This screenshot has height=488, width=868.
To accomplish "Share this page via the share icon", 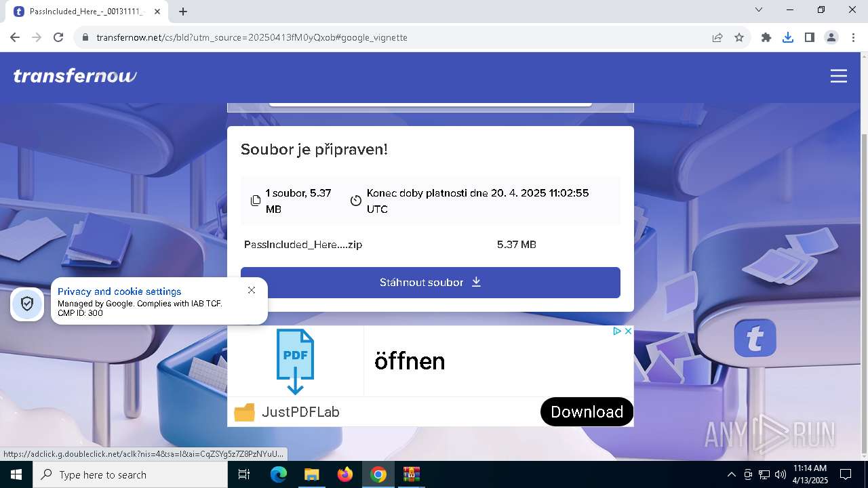I will 717,37.
